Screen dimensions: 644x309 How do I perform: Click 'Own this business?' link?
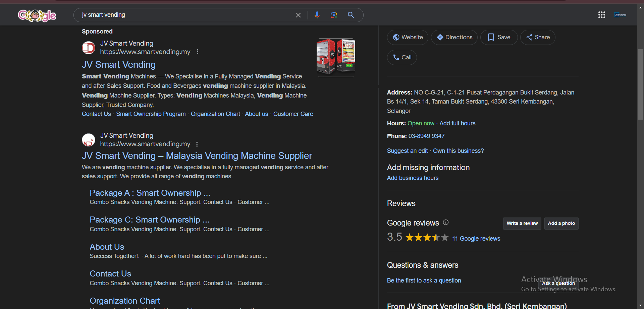pos(459,151)
